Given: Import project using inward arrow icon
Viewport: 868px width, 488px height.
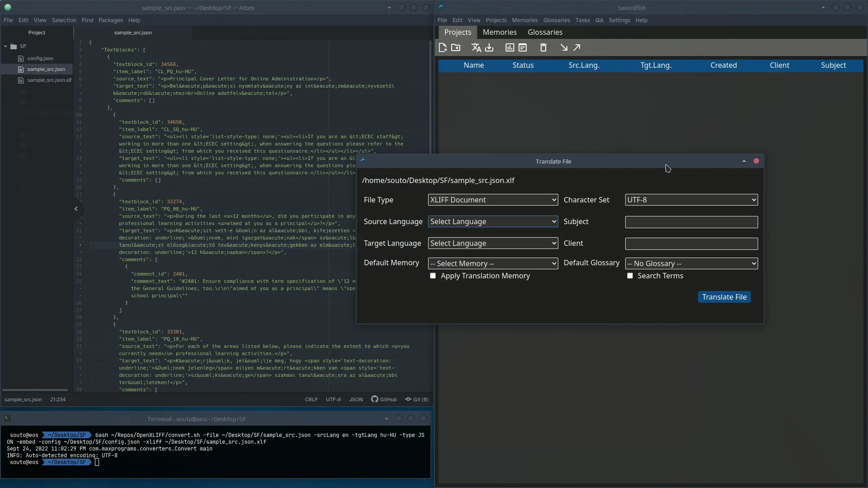Looking at the screenshot, I should 563,47.
